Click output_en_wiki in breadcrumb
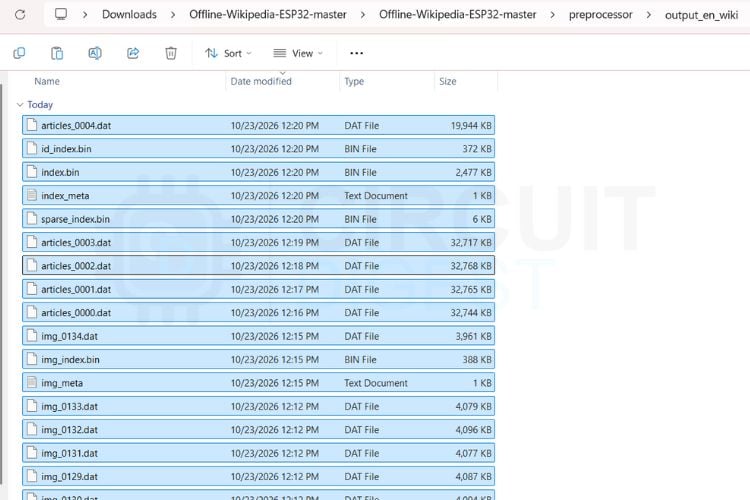This screenshot has width=750, height=500. coord(701,15)
